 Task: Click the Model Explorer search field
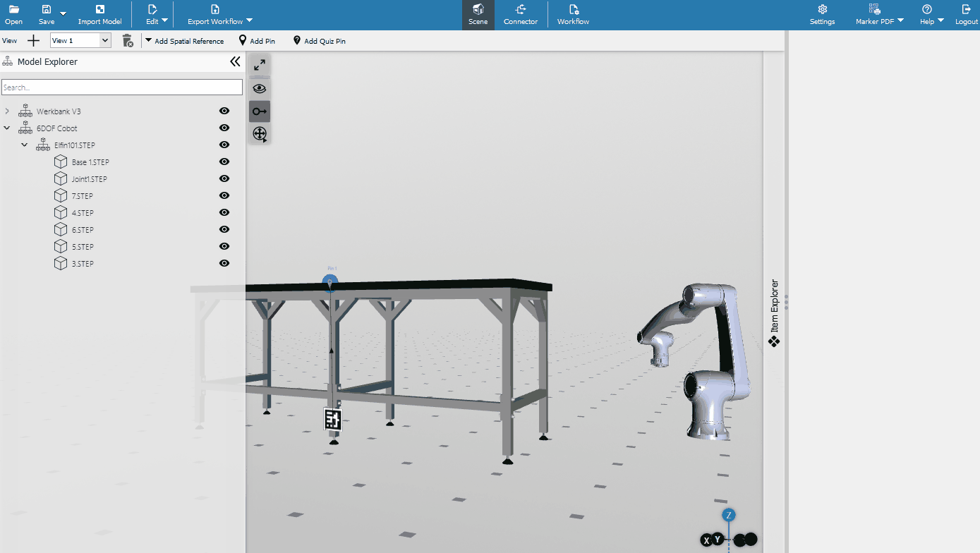[122, 87]
